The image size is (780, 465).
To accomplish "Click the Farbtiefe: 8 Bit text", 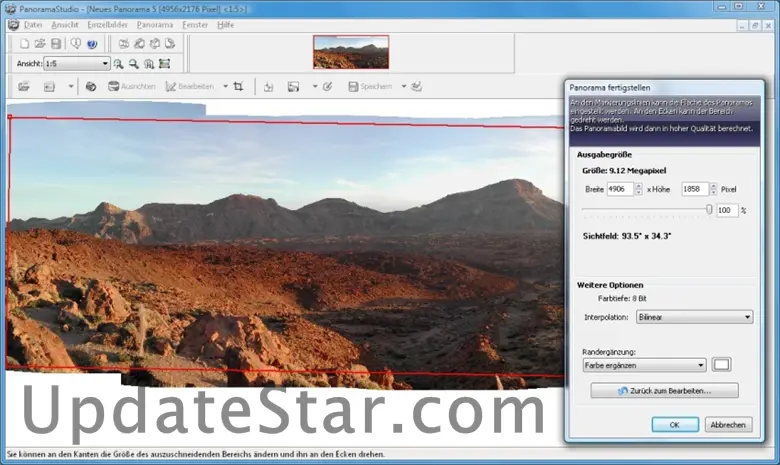I will 622,298.
